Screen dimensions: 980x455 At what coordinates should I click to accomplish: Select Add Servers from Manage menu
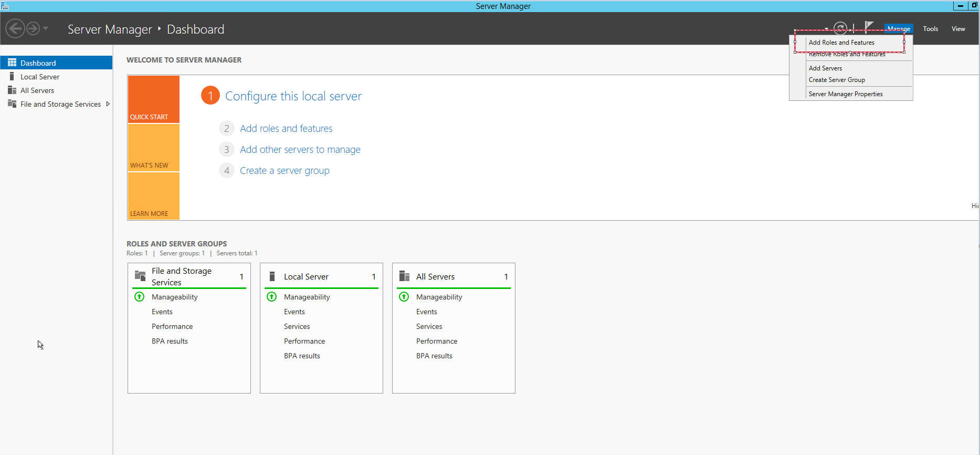pos(825,68)
